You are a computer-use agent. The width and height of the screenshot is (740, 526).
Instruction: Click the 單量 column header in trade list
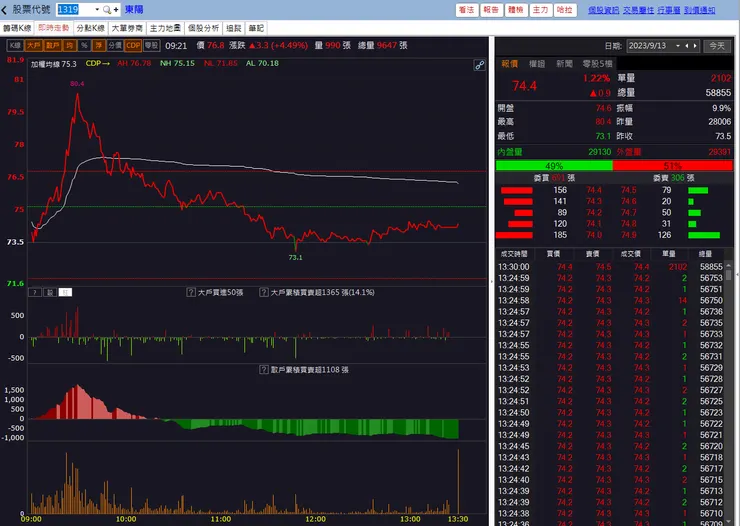[669, 254]
